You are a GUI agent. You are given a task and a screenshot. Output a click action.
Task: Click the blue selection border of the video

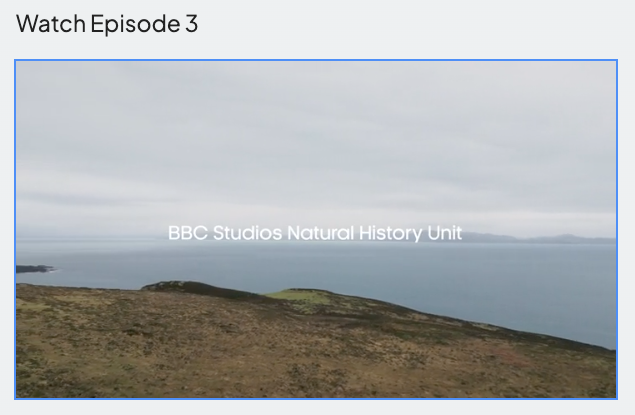(316, 60)
